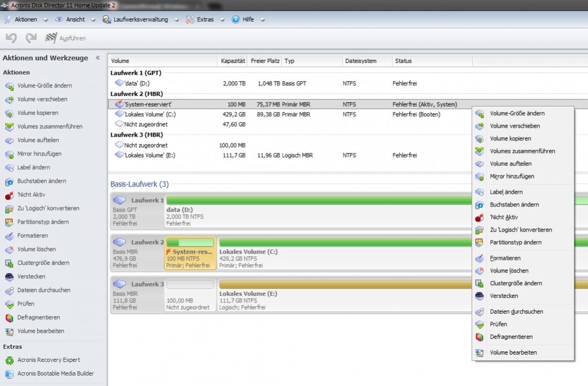Screen dimensions: 588x386
Task: Click sidebar Prüfen icon
Action: point(9,304)
